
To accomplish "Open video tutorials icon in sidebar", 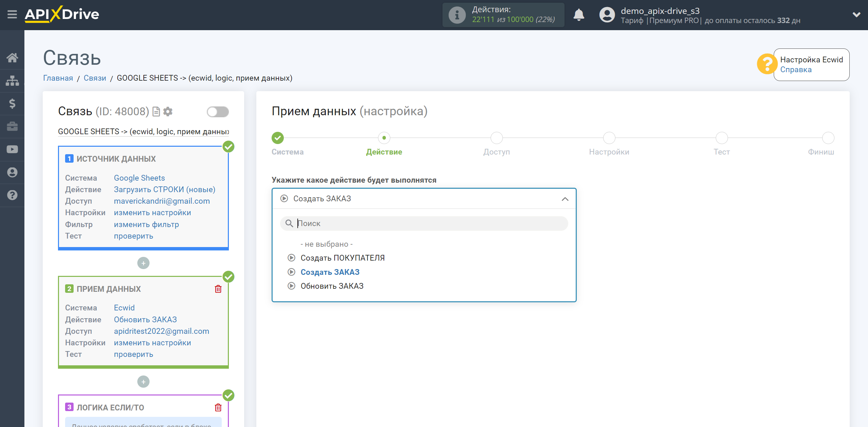I will tap(12, 149).
